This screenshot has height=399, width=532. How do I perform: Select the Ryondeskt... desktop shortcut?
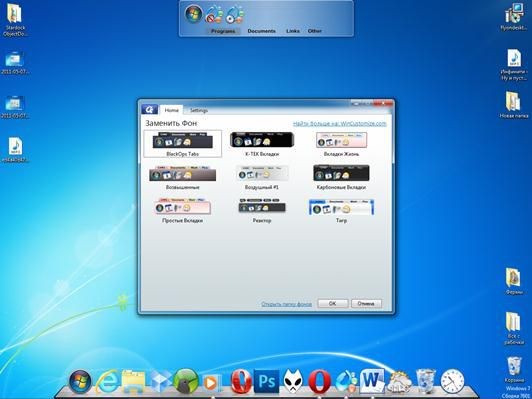click(514, 17)
